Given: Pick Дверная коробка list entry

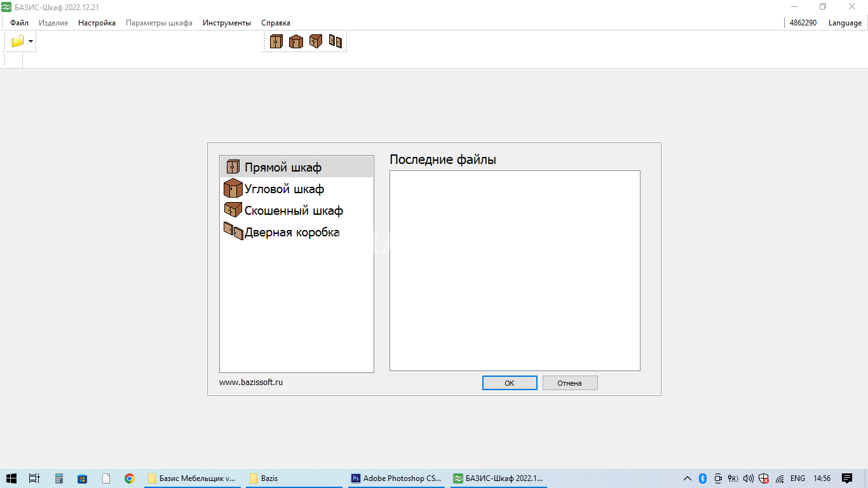Looking at the screenshot, I should 292,233.
